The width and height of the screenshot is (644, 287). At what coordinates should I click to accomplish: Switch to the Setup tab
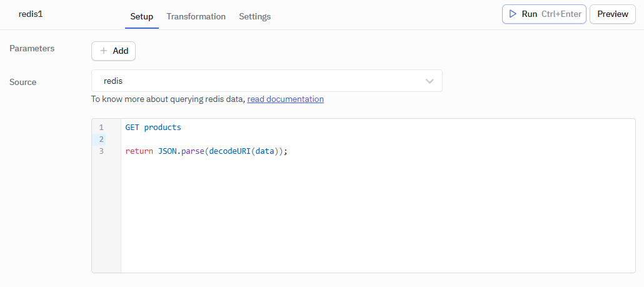point(141,16)
